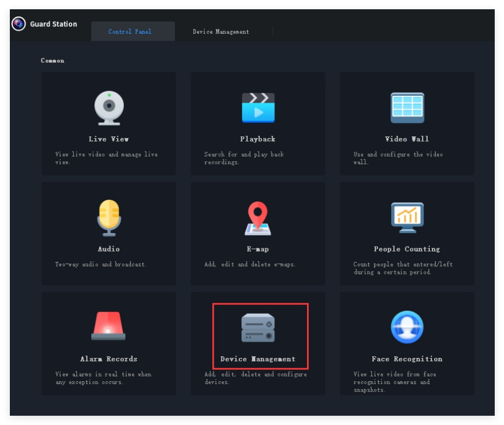504x425 pixels.
Task: Open the Face Recognition icon
Action: pyautogui.click(x=407, y=327)
